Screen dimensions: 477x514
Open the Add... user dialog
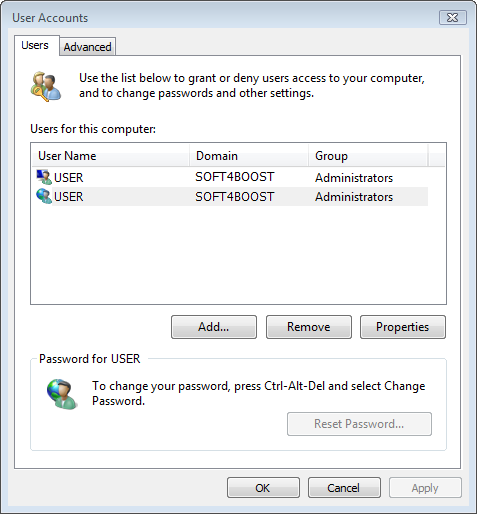[214, 327]
